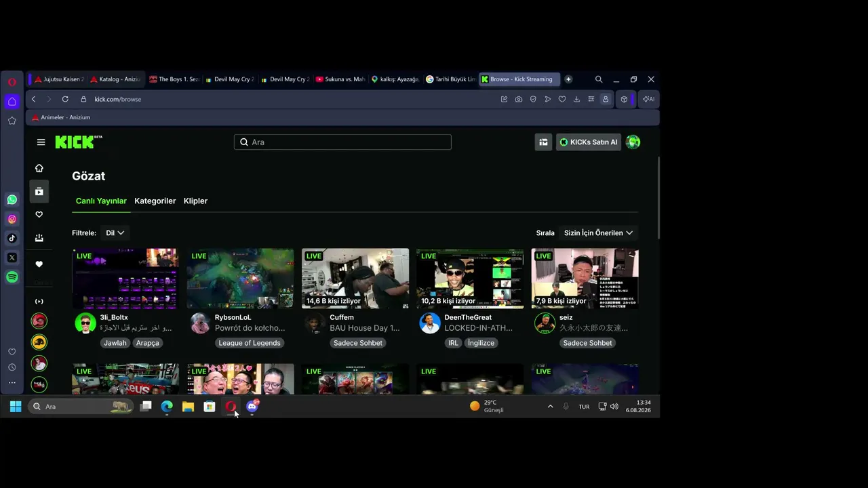The height and width of the screenshot is (488, 868).
Task: Switch to The Boys 1. Sezon tab
Action: 174,79
